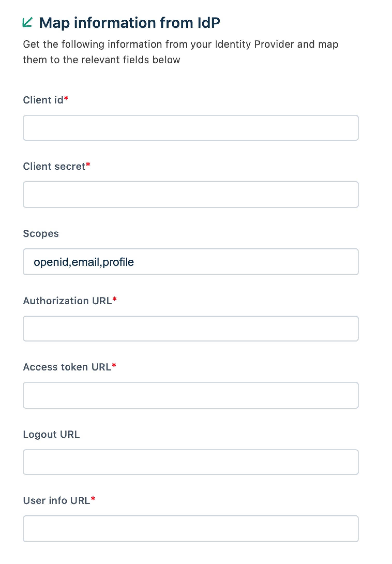Click the "Authorization URL" label
This screenshot has width=392, height=564.
[67, 301]
